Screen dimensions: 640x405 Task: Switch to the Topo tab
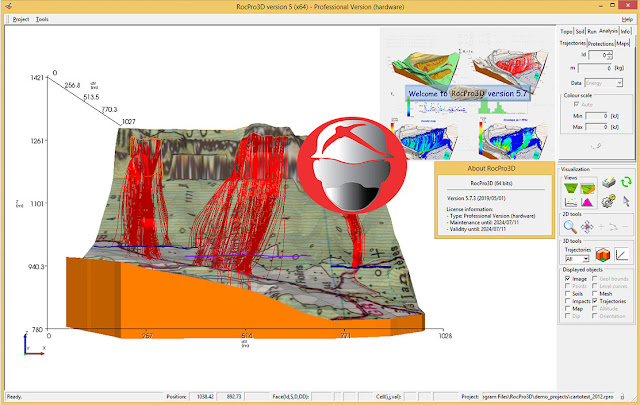(566, 31)
